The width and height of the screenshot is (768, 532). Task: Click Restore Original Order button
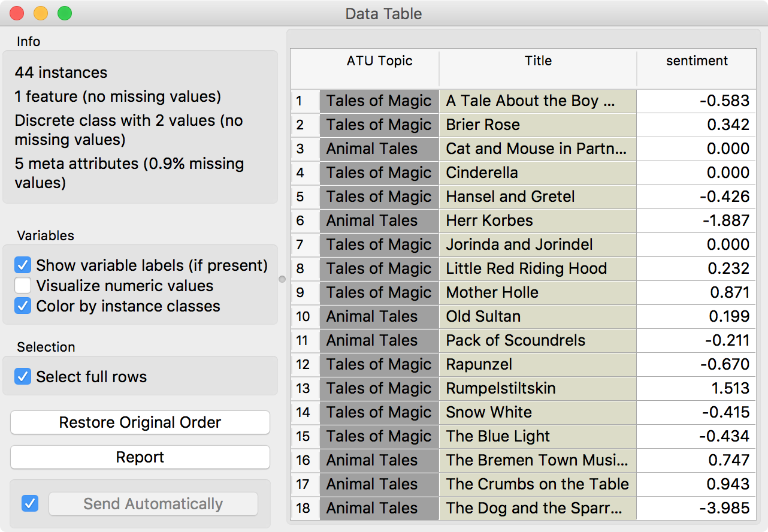pyautogui.click(x=140, y=422)
